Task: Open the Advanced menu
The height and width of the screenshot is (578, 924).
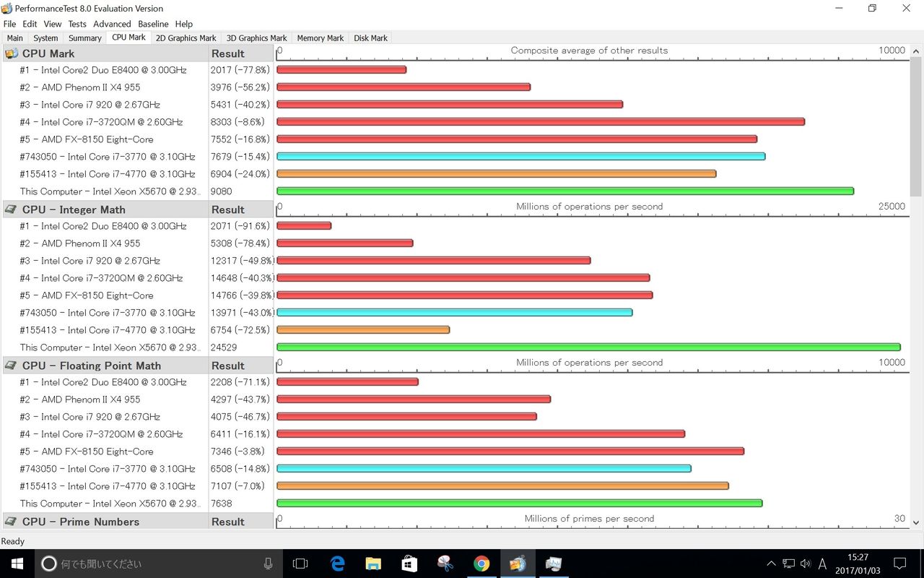Action: click(x=112, y=23)
